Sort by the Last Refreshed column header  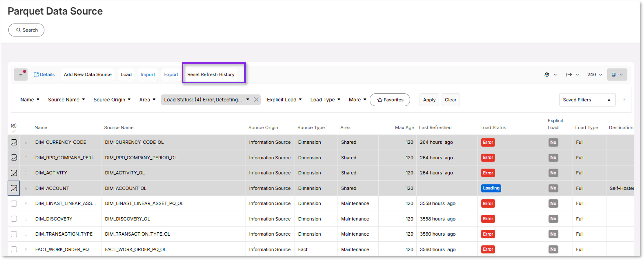click(435, 128)
